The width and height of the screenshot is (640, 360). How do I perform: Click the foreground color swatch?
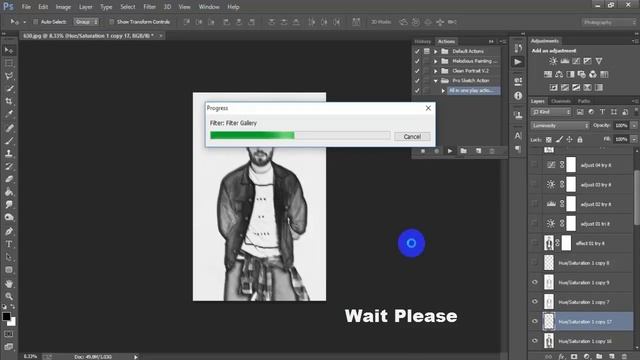pos(6,316)
